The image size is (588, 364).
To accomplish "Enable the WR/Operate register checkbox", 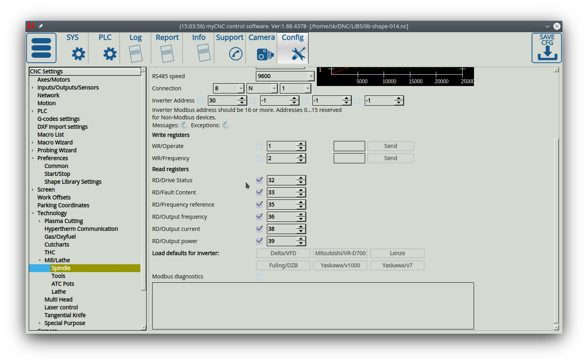I will coord(259,146).
